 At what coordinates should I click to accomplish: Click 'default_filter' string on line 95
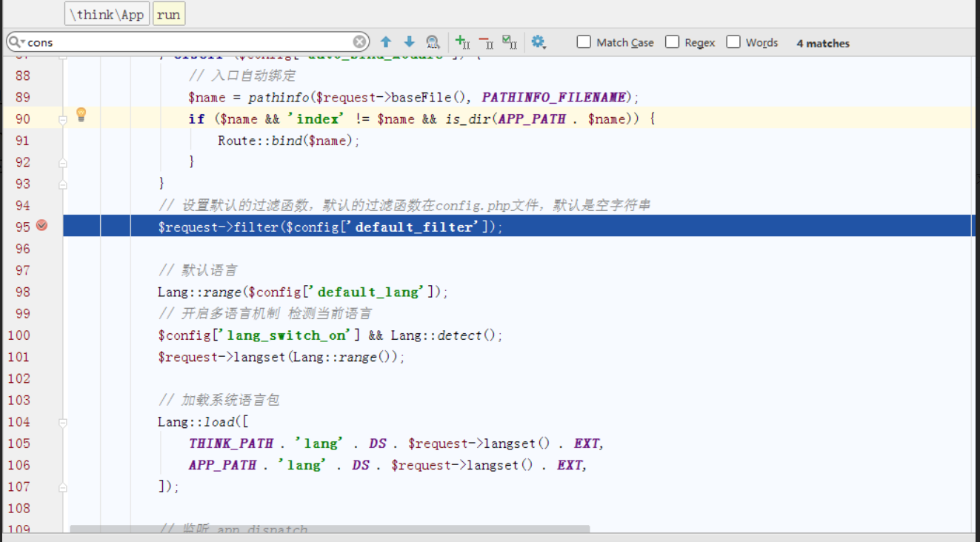414,227
